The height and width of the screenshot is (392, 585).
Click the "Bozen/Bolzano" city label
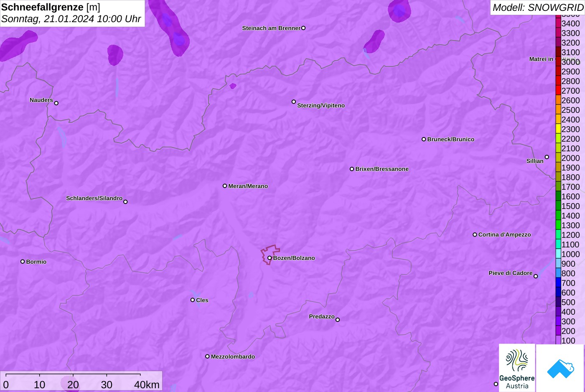pos(294,258)
